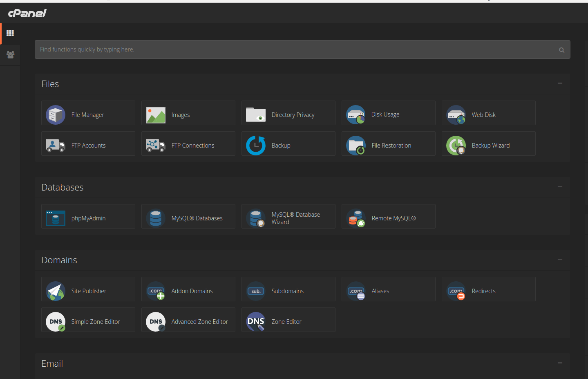Open the Redirects icon
This screenshot has height=379, width=588.
456,291
